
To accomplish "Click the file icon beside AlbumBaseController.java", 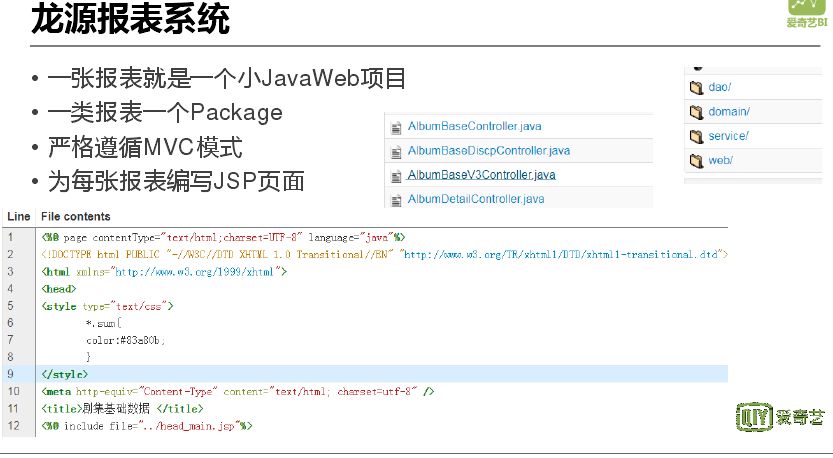I will point(396,128).
